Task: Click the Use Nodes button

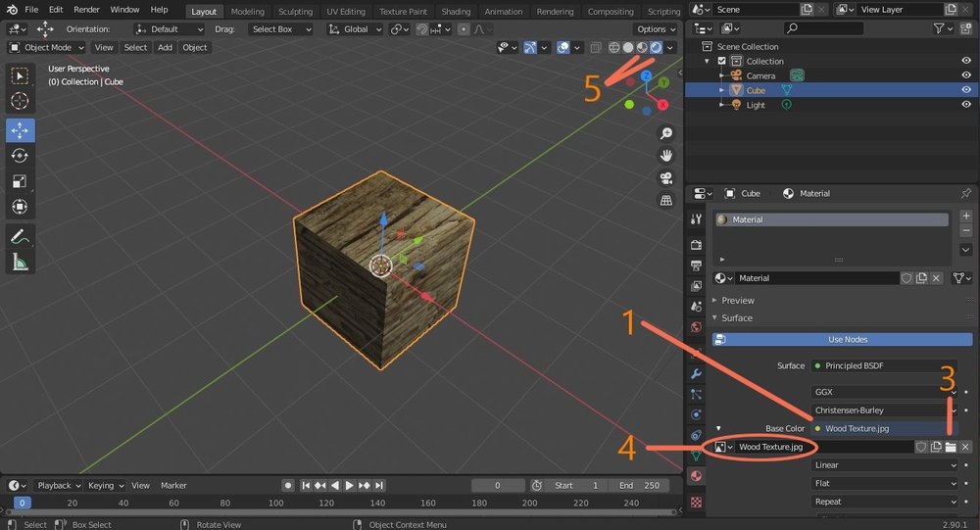Action: [848, 339]
